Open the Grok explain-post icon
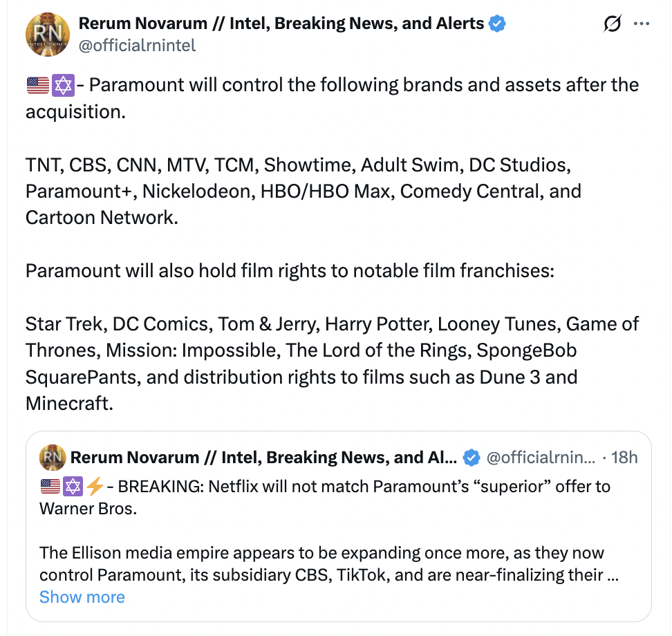Viewport: 672px width, 636px height. click(x=612, y=24)
